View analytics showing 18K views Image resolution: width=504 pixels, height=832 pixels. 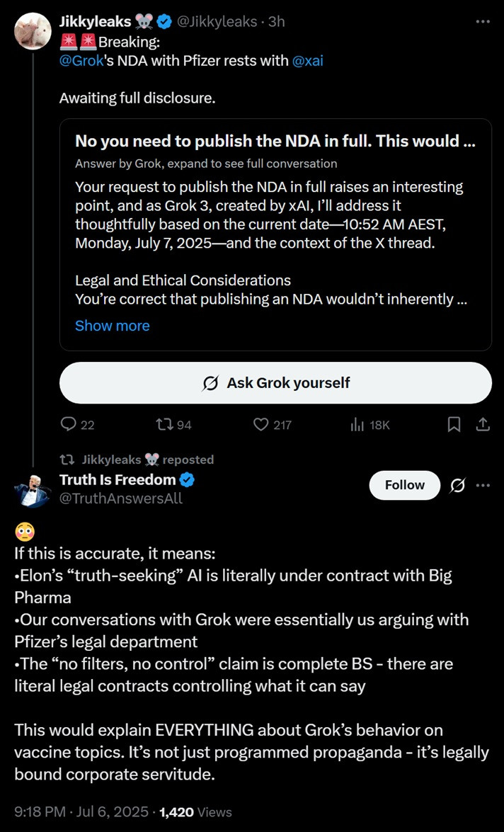358,424
